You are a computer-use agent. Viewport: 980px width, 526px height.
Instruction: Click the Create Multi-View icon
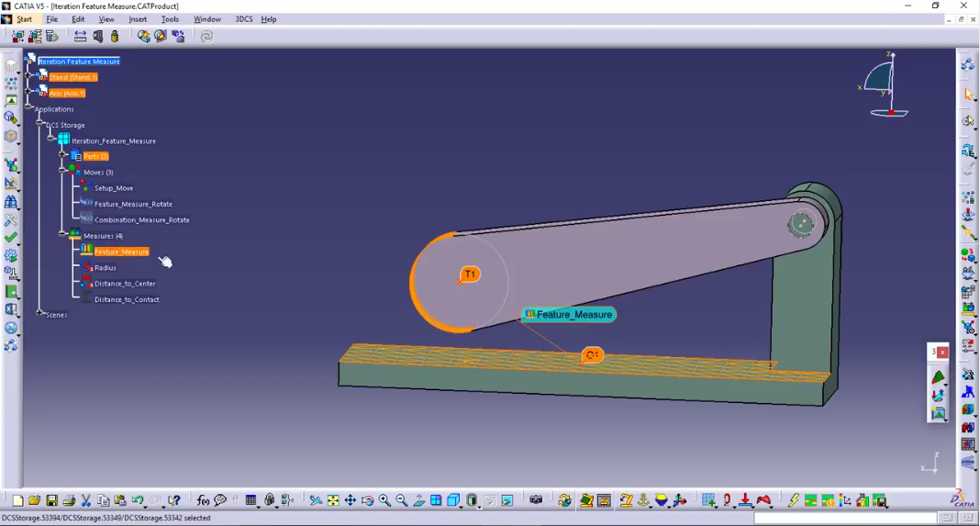(436, 500)
